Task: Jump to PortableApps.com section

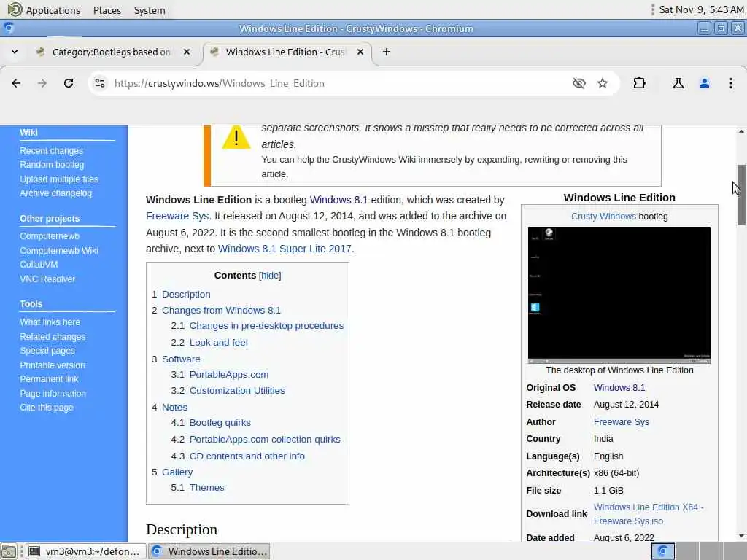Action: coord(229,375)
